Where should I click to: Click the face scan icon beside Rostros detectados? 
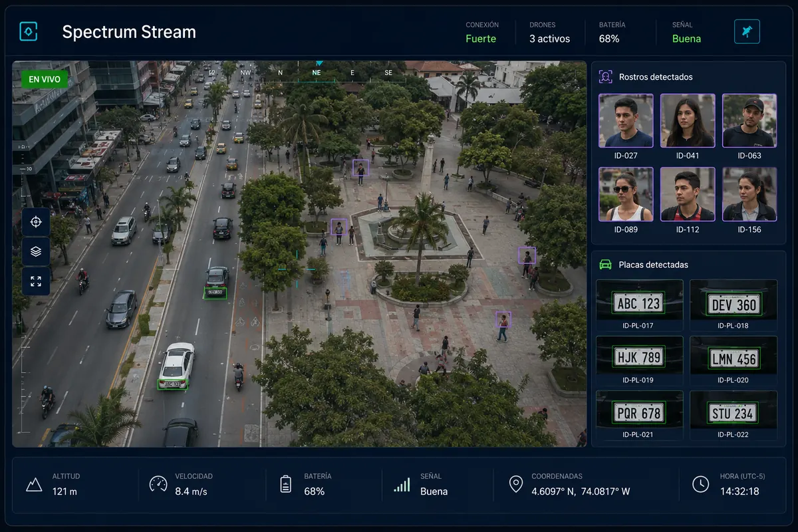[605, 76]
